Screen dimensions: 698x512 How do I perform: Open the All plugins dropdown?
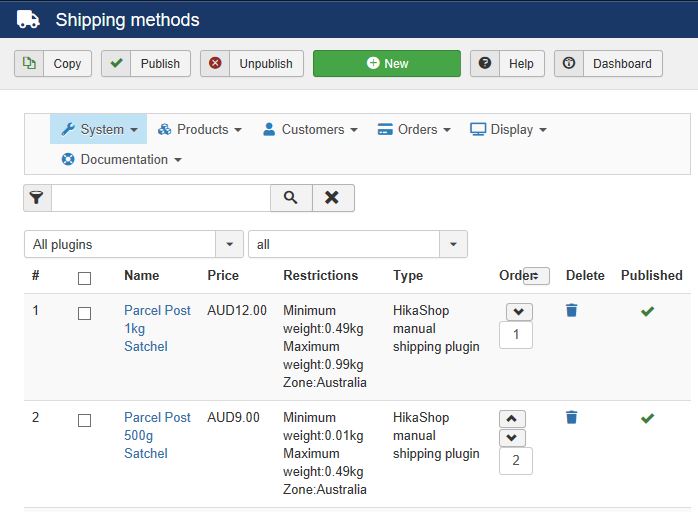[x=133, y=244]
